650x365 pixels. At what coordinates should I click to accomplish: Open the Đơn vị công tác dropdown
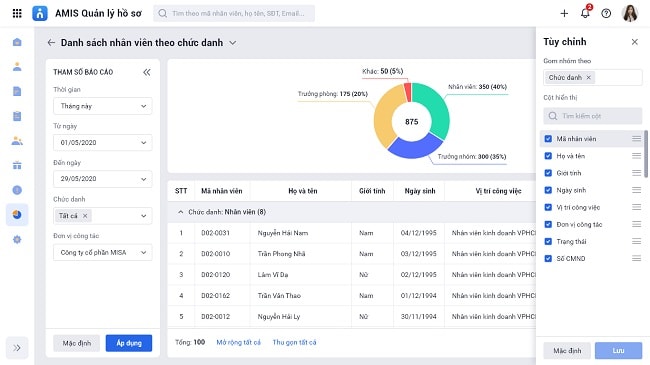102,252
